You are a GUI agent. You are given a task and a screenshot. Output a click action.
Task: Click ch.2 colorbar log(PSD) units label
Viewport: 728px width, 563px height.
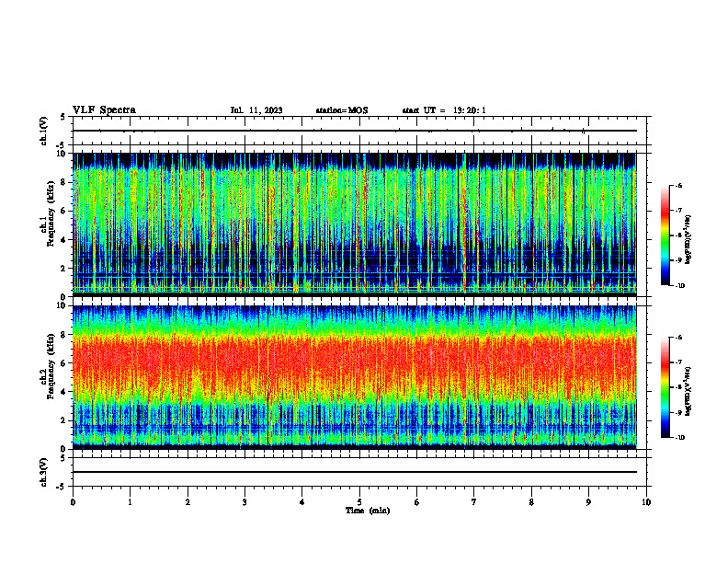point(688,391)
